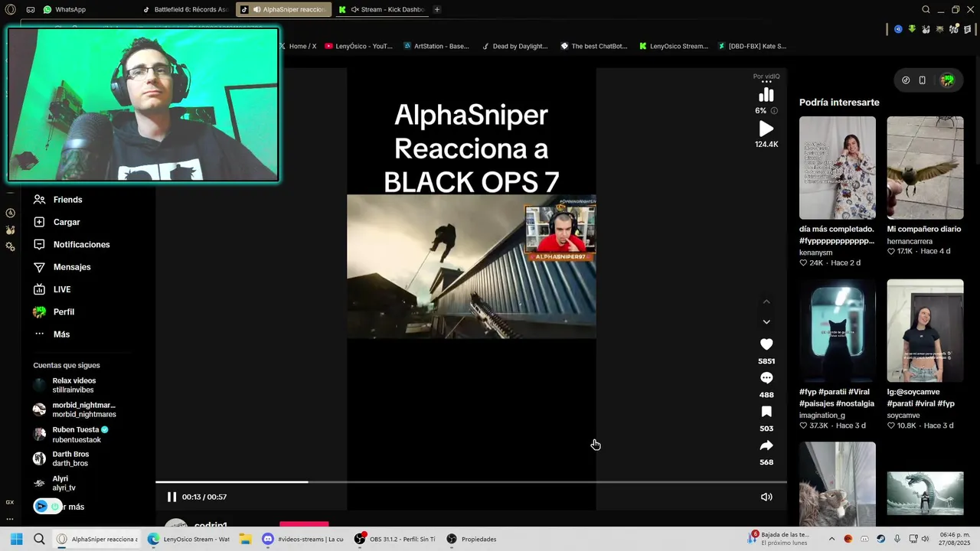Screen dimensions: 980x551
Task: Open Discord #videos-streams from the taskbar
Action: coord(303,539)
